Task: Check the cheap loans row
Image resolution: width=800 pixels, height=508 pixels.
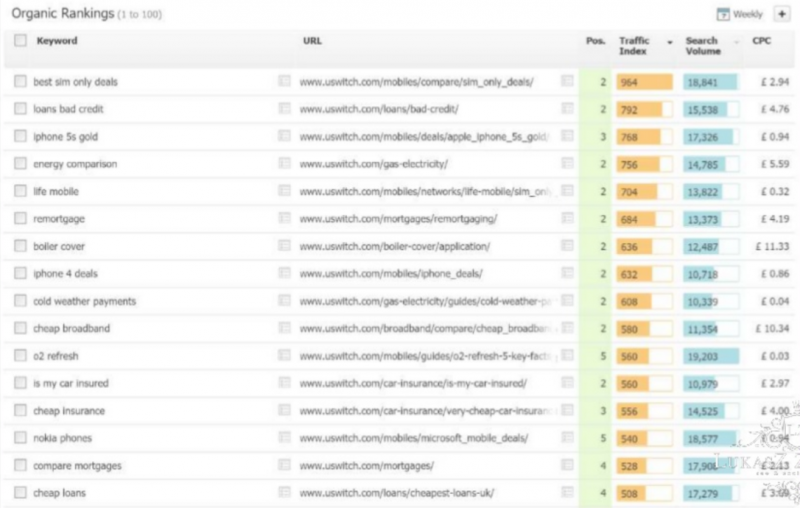Action: 20,492
